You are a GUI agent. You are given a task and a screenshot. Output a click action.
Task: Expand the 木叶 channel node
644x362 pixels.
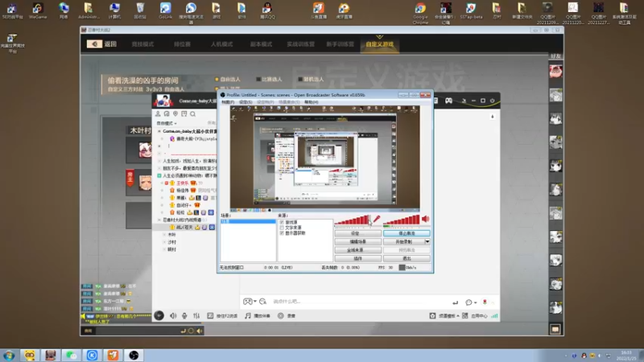pyautogui.click(x=165, y=235)
